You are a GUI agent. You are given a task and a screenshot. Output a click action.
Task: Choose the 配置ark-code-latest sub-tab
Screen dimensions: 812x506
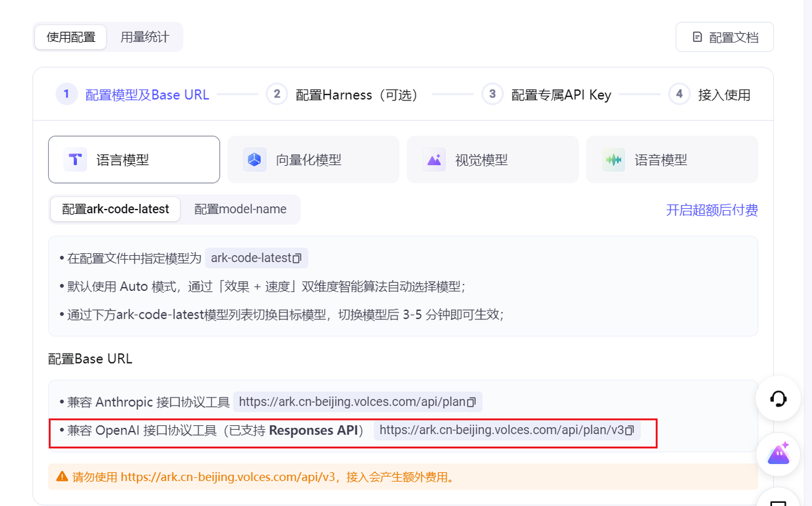tap(115, 209)
